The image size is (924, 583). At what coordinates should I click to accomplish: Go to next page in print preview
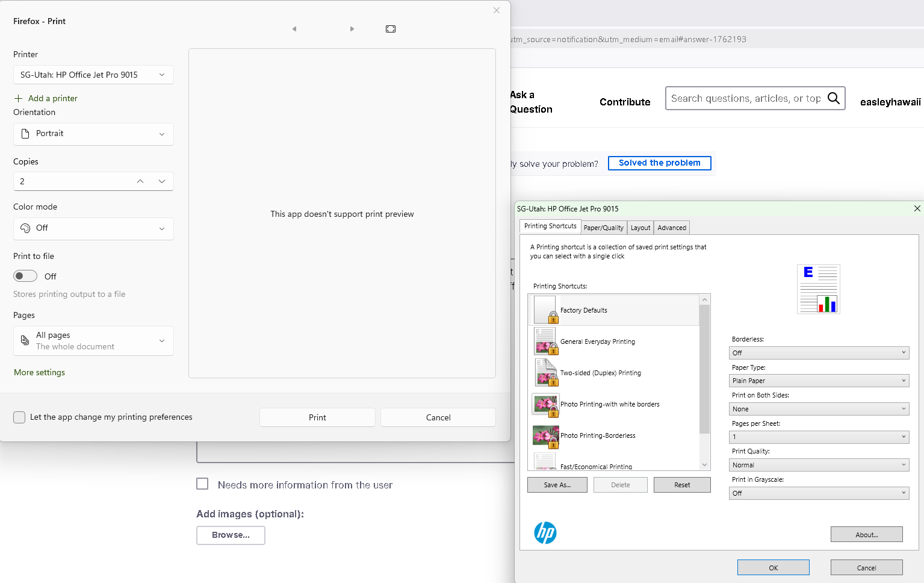click(x=352, y=29)
